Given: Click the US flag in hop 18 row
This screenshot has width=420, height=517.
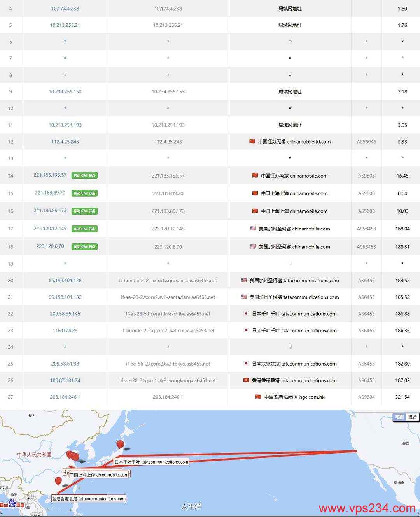Looking at the screenshot, I should click(x=253, y=246).
